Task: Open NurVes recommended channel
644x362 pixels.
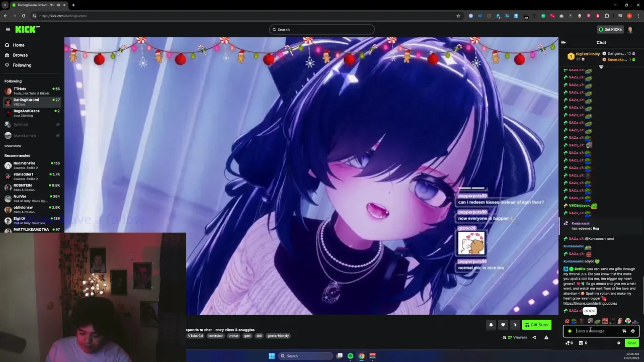Action: [x=32, y=199]
